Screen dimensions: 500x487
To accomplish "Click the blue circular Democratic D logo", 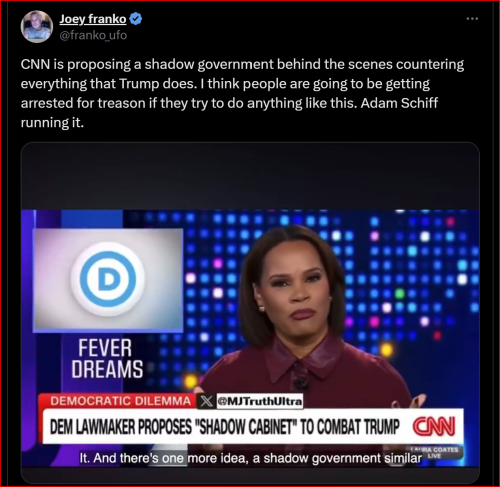I will point(108,279).
